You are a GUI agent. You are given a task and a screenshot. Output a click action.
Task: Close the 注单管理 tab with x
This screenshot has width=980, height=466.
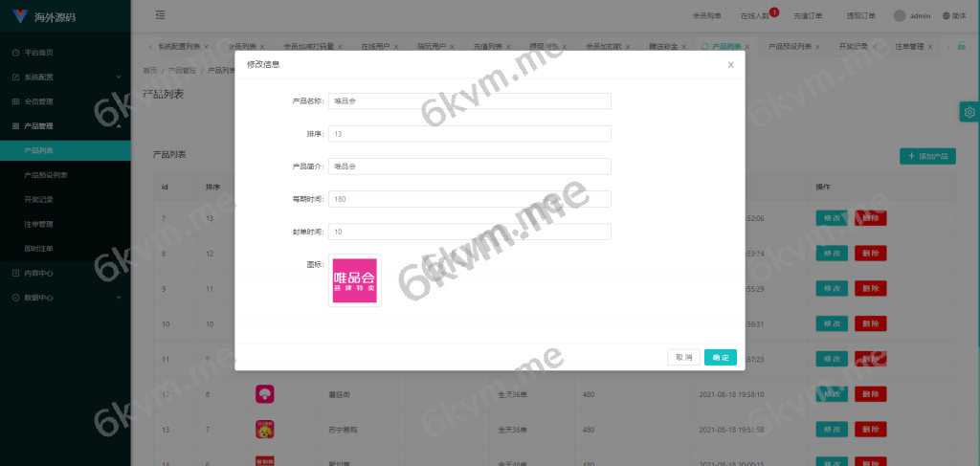[930, 47]
